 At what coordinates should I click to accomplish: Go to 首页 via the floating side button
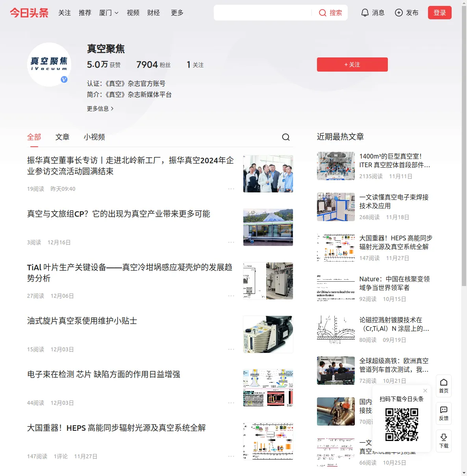pos(444,386)
